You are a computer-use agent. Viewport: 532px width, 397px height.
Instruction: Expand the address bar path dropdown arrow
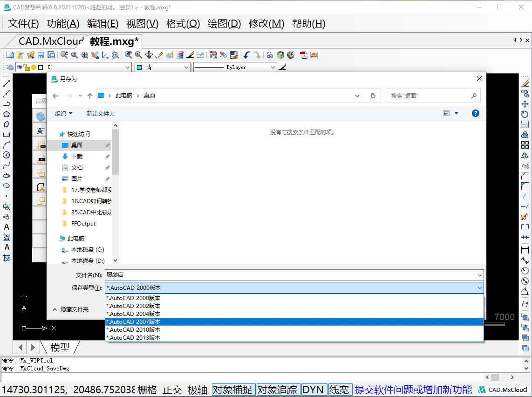357,96
